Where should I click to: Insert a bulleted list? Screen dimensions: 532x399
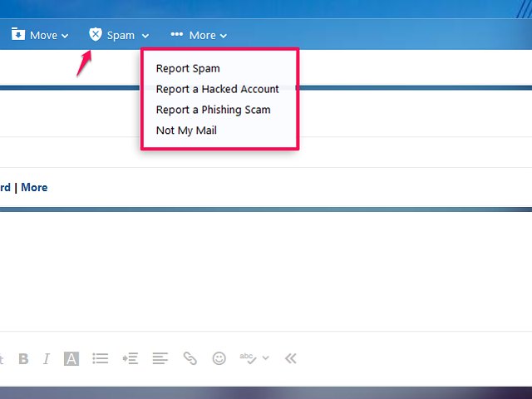coord(101,359)
